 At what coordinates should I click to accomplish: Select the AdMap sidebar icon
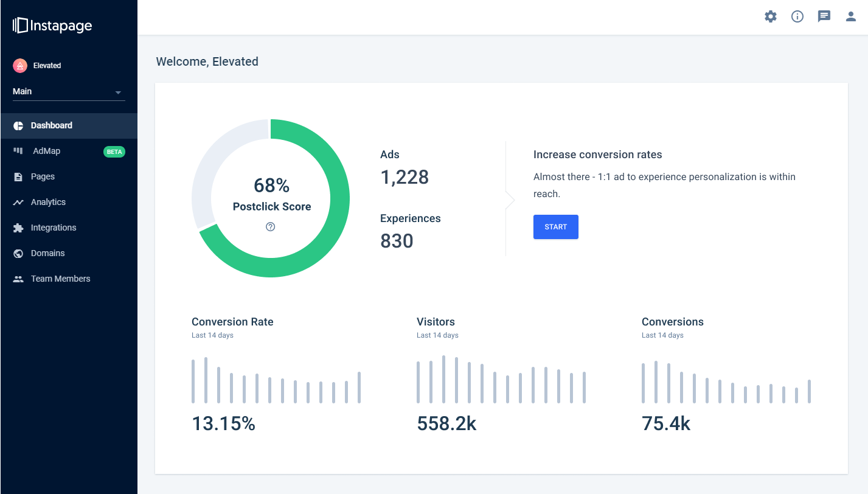click(18, 151)
